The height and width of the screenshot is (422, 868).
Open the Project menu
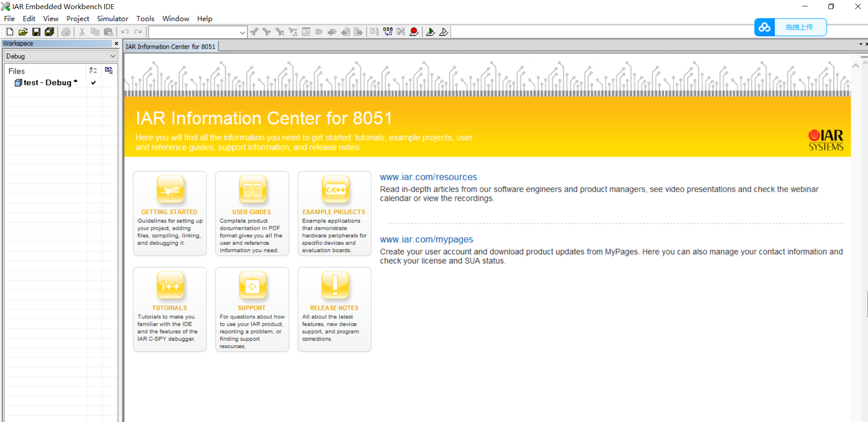coord(78,19)
